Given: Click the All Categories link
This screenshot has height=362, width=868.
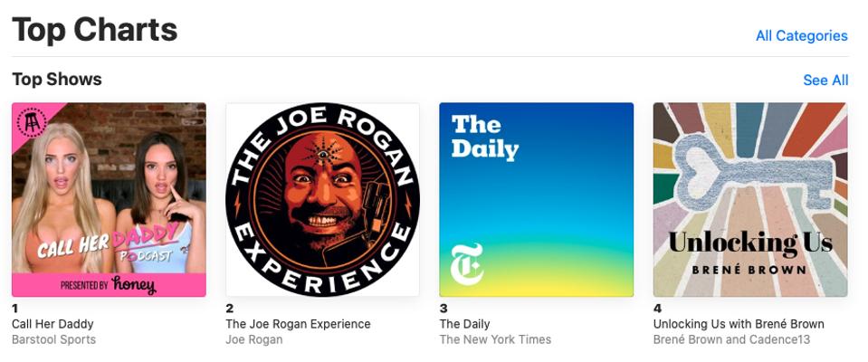Looking at the screenshot, I should pos(801,36).
